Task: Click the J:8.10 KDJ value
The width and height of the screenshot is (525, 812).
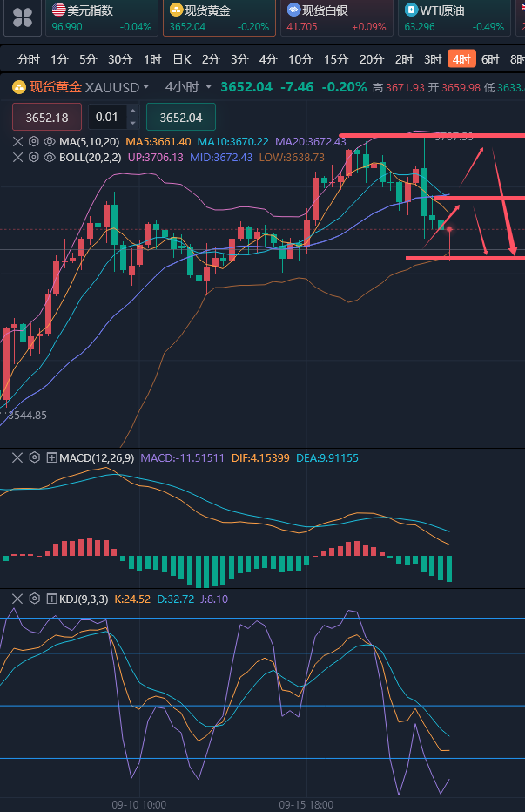Action: 214,599
